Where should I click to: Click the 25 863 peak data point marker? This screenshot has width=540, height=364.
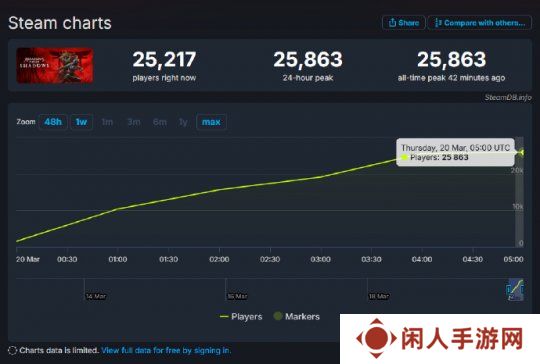(522, 152)
